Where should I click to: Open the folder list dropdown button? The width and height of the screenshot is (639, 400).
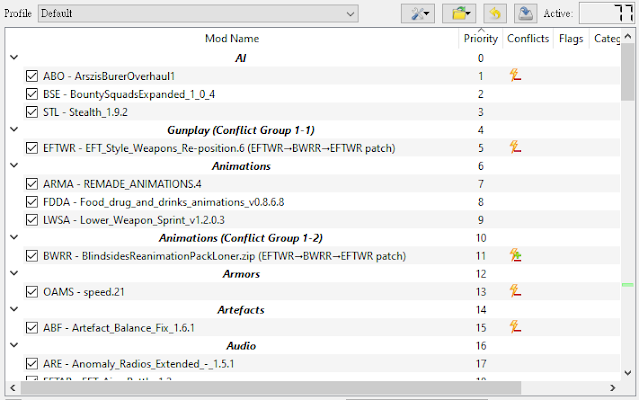coord(459,14)
